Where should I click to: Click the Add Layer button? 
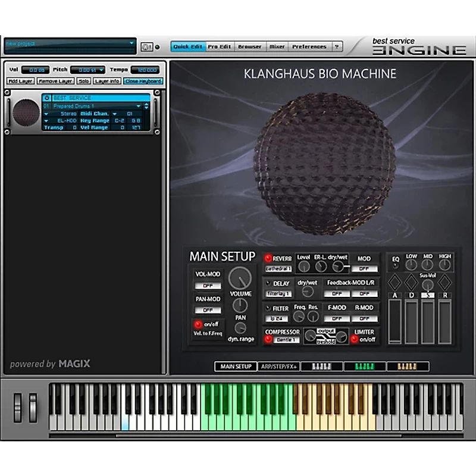(x=21, y=81)
